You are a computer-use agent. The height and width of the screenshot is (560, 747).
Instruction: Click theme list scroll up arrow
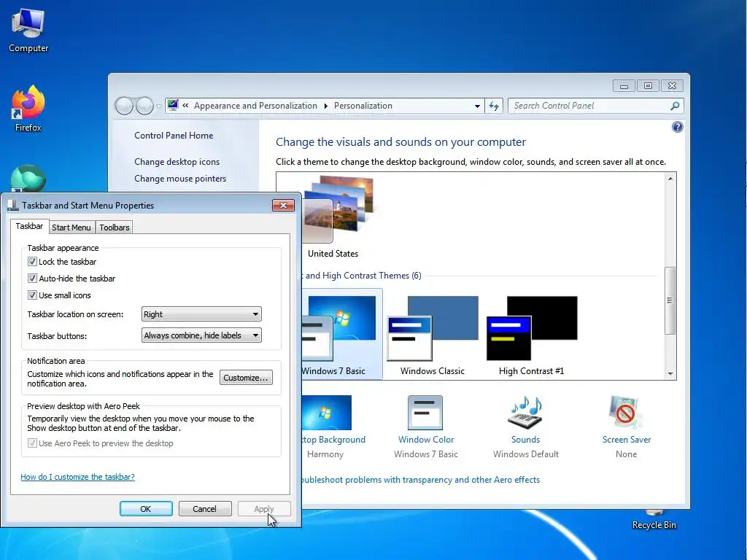pos(670,179)
